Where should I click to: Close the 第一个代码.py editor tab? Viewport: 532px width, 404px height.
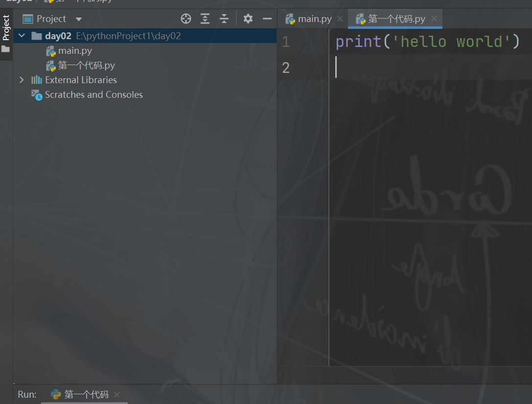pyautogui.click(x=434, y=19)
